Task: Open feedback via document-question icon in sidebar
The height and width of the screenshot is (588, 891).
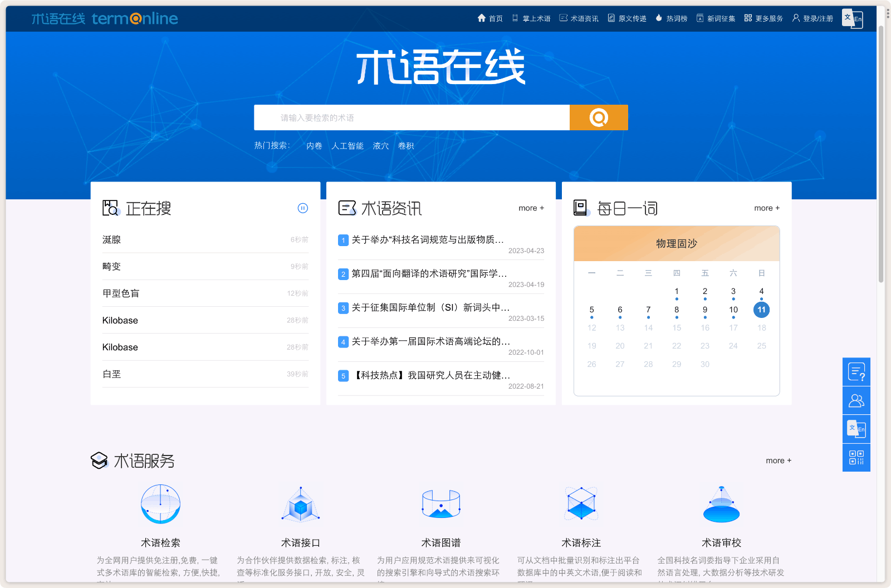Action: (x=856, y=371)
